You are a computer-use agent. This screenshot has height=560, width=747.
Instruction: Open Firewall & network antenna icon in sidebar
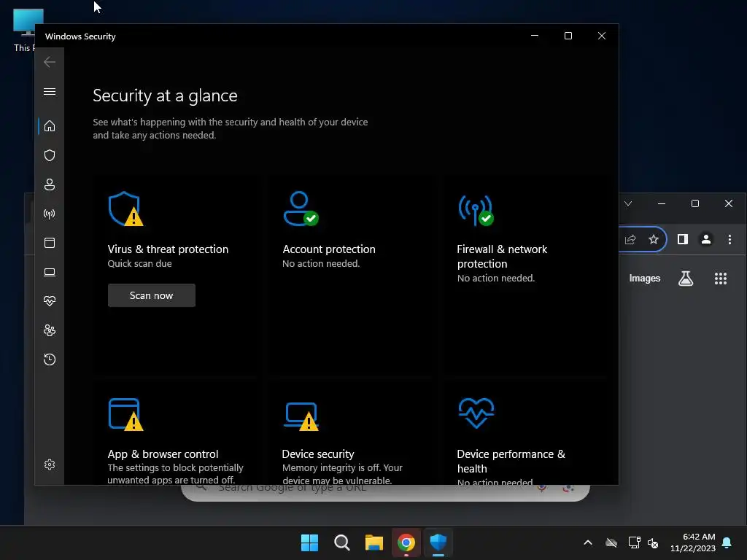50,214
